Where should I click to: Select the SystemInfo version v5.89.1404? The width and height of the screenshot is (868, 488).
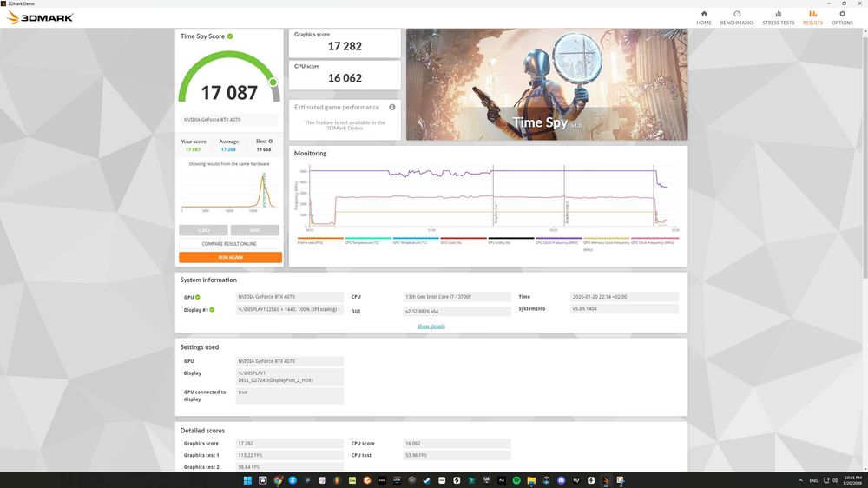tap(624, 308)
